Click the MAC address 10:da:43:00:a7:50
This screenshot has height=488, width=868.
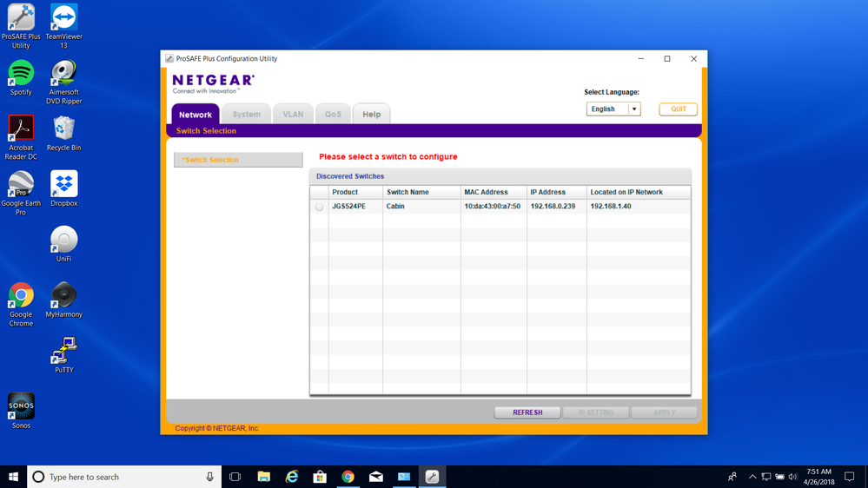pos(492,207)
